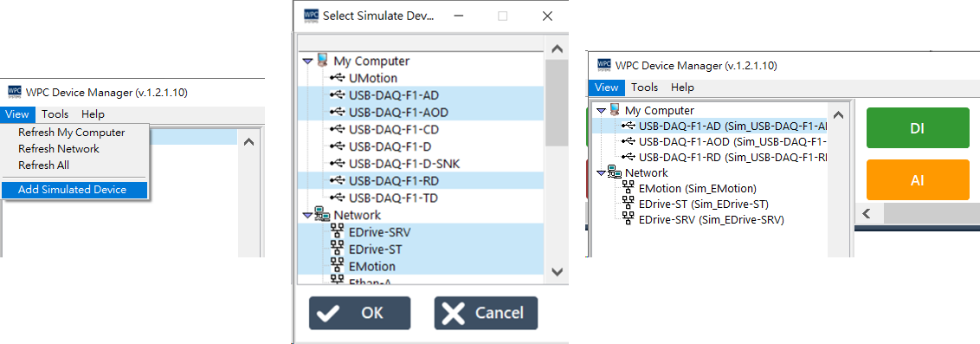Click scroll up arrow in left Device Manager
Screen dimensions: 980x344
point(248,142)
